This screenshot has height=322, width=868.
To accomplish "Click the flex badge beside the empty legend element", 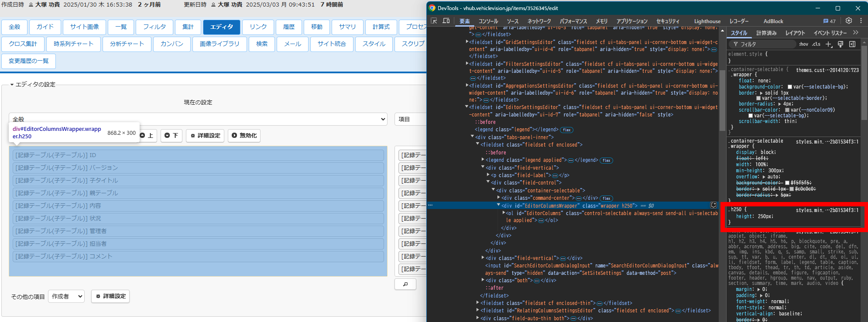I will click(x=567, y=130).
